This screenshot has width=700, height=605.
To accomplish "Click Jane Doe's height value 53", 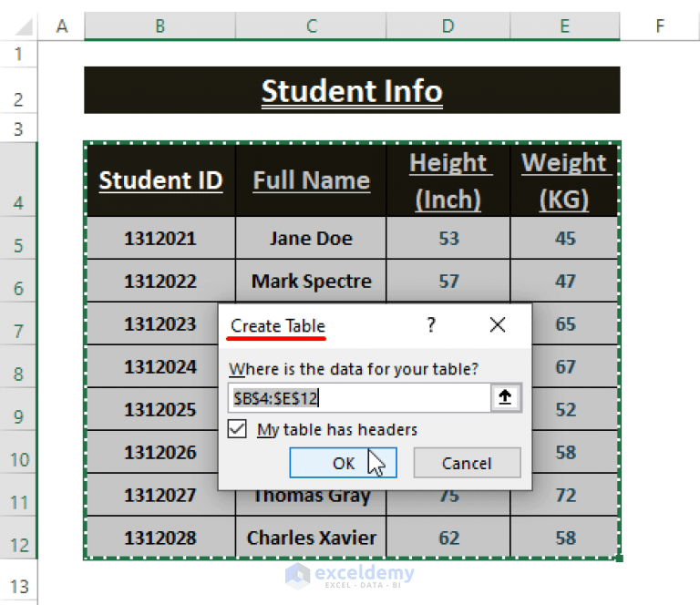I will click(x=448, y=238).
